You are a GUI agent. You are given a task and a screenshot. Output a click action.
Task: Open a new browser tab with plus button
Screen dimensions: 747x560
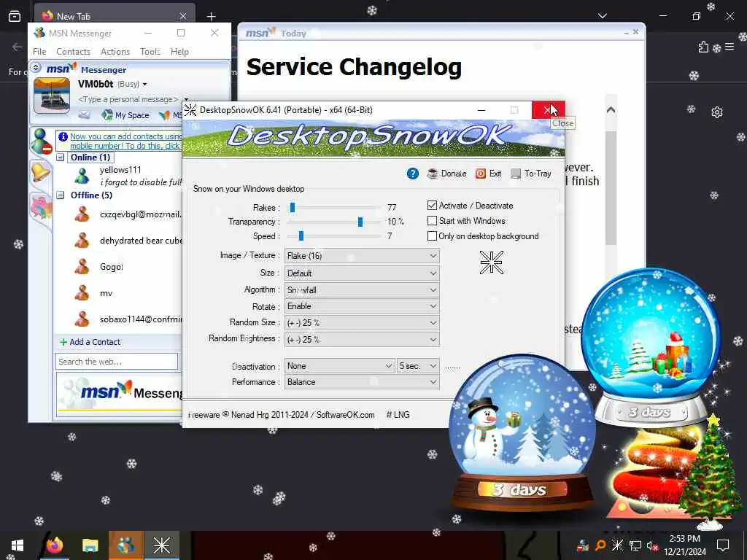click(211, 17)
